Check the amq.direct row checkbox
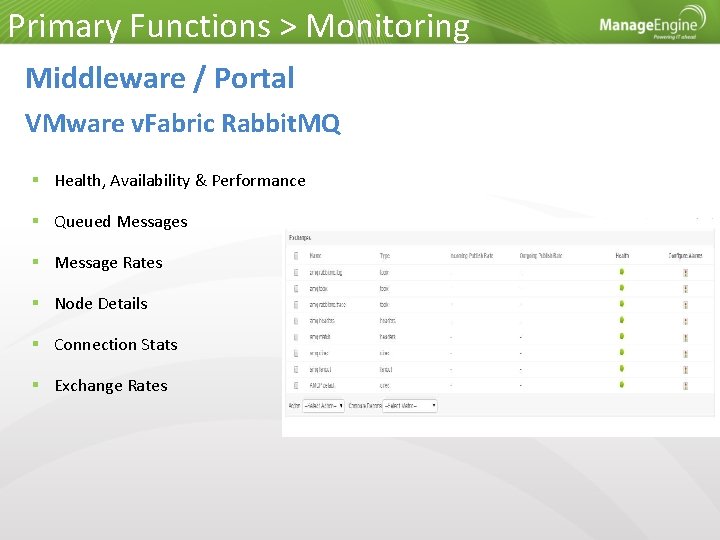Screen dimensions: 720x540 (x=296, y=354)
